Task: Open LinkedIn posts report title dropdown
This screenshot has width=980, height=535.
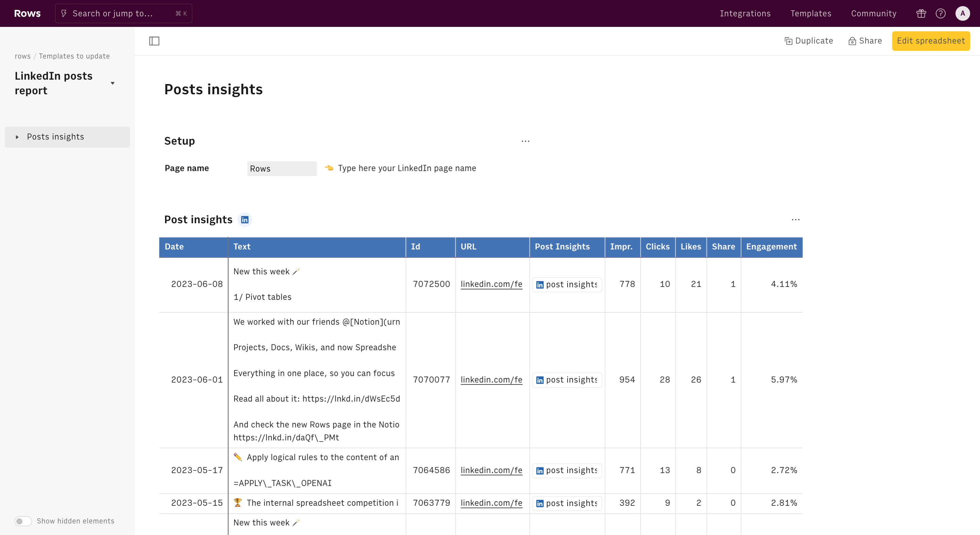Action: point(113,83)
